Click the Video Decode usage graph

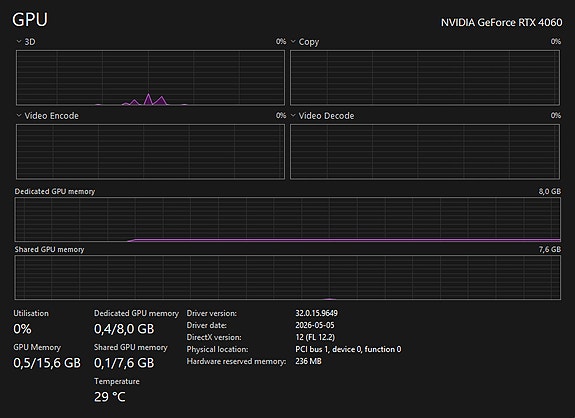425,152
